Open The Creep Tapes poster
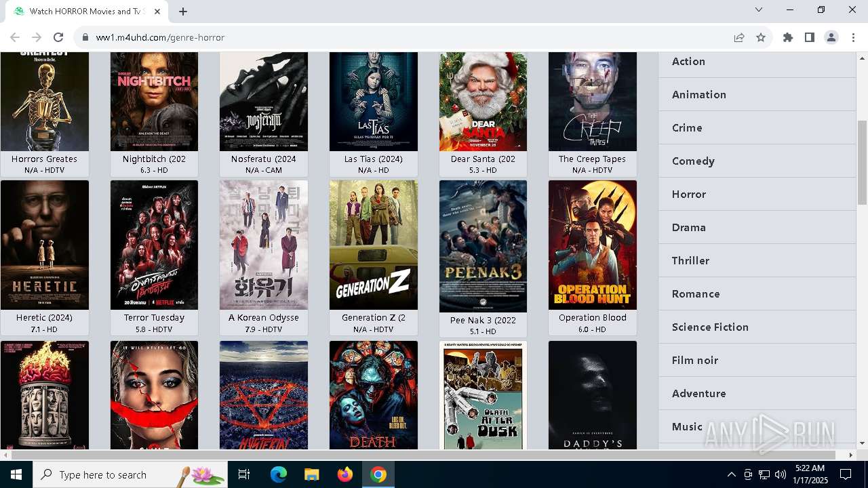 click(593, 102)
